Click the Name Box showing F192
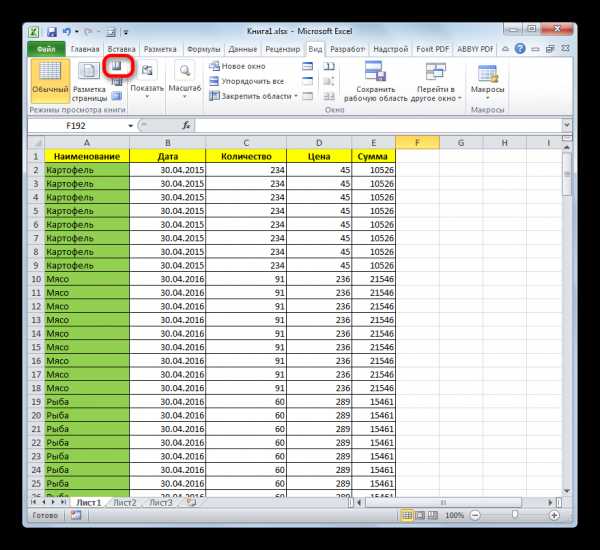 [77, 126]
